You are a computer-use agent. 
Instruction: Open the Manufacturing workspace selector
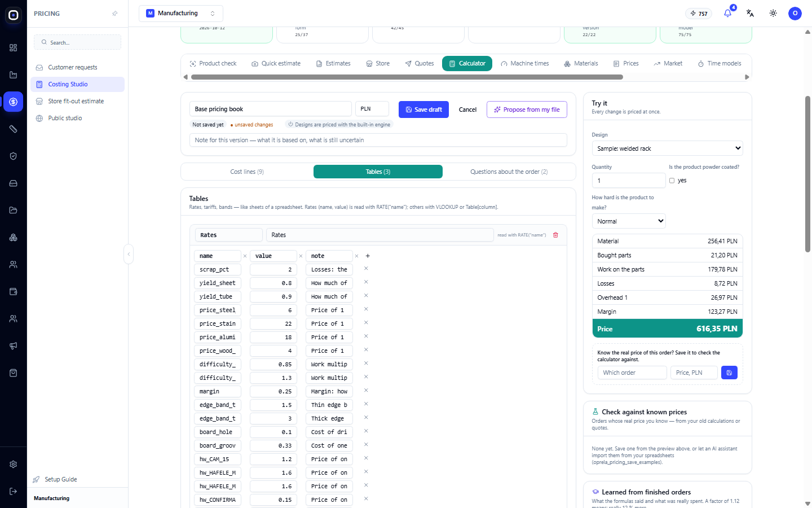(180, 13)
